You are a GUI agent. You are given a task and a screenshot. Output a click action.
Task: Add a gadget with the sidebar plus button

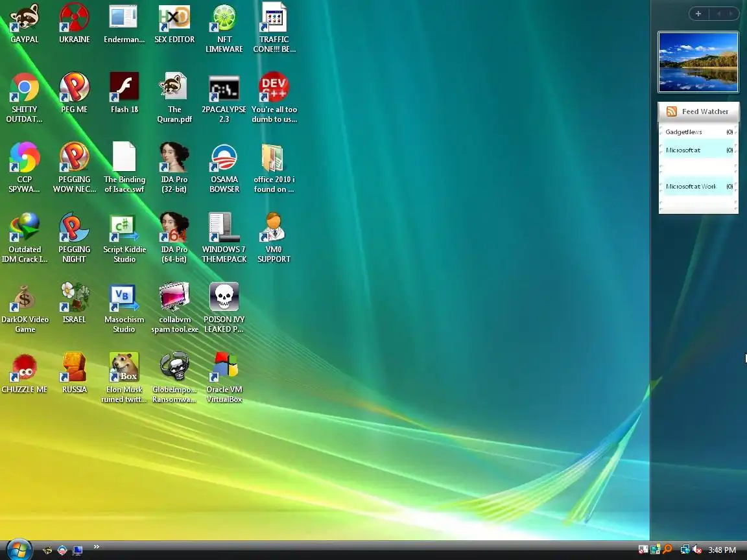point(698,14)
